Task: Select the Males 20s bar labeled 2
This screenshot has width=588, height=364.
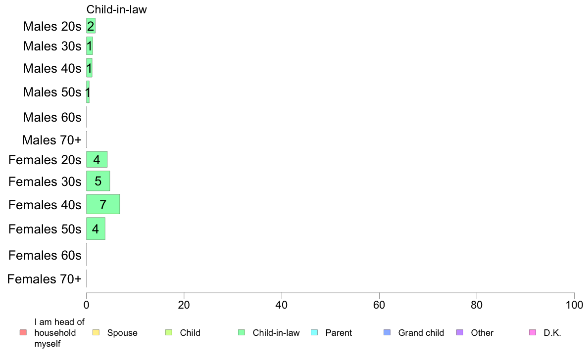Action: tap(91, 26)
